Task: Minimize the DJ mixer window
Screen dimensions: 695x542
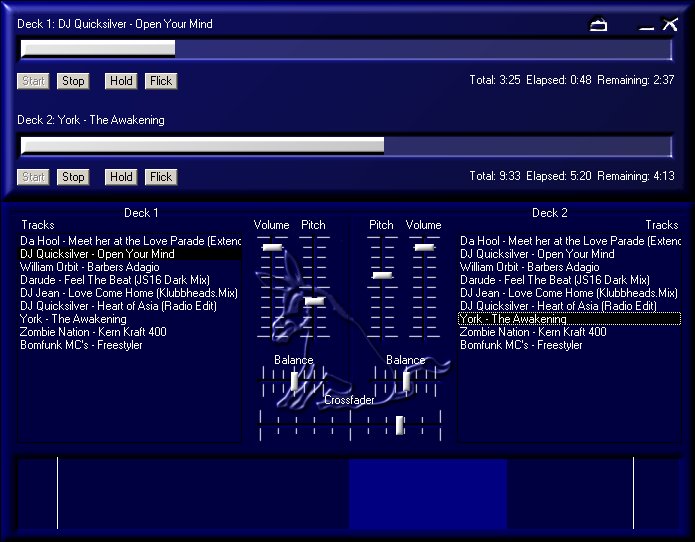Action: (x=646, y=27)
